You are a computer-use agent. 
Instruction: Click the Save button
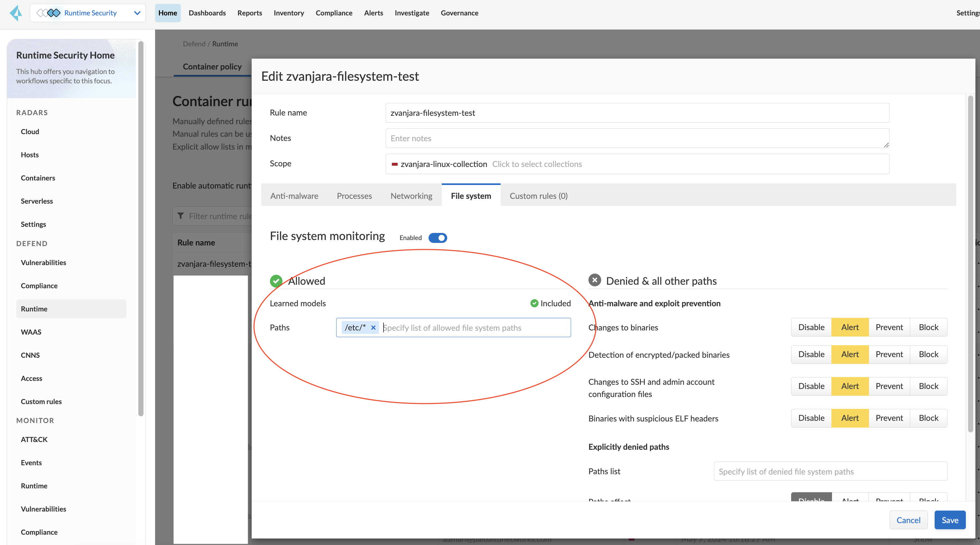coord(949,520)
